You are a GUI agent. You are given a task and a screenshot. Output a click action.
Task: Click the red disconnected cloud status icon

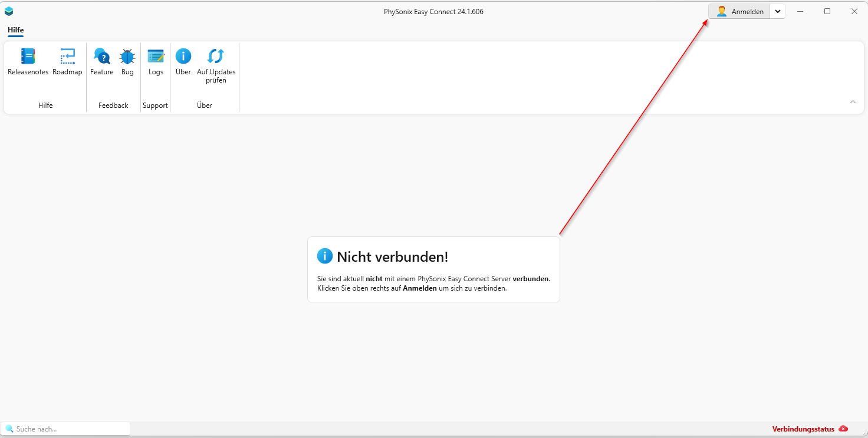tap(843, 429)
